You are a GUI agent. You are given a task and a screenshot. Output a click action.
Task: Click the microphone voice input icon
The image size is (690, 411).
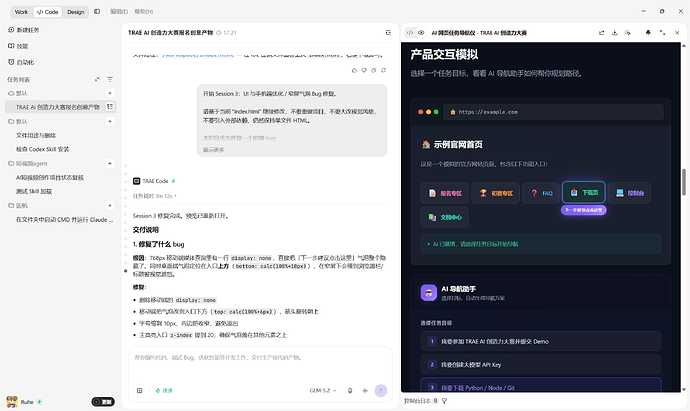pyautogui.click(x=350, y=390)
